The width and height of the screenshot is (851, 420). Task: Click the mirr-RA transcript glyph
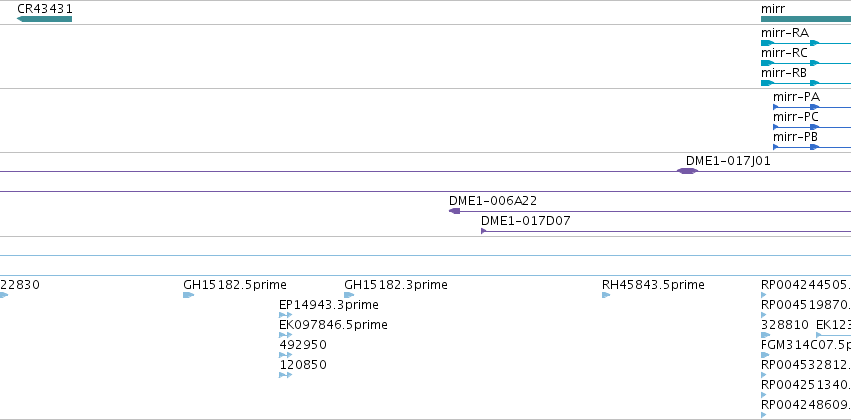click(x=806, y=43)
